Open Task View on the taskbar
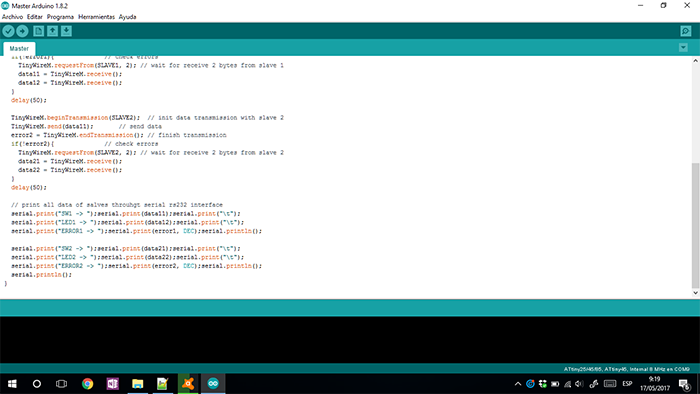Image resolution: width=700 pixels, height=394 pixels. pyautogui.click(x=61, y=384)
